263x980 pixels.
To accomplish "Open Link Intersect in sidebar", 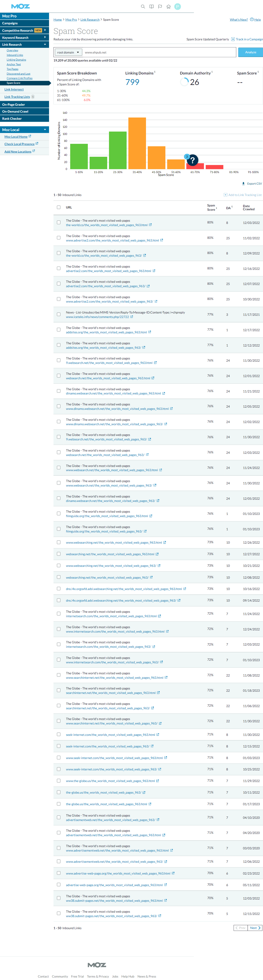I will 14,89.
